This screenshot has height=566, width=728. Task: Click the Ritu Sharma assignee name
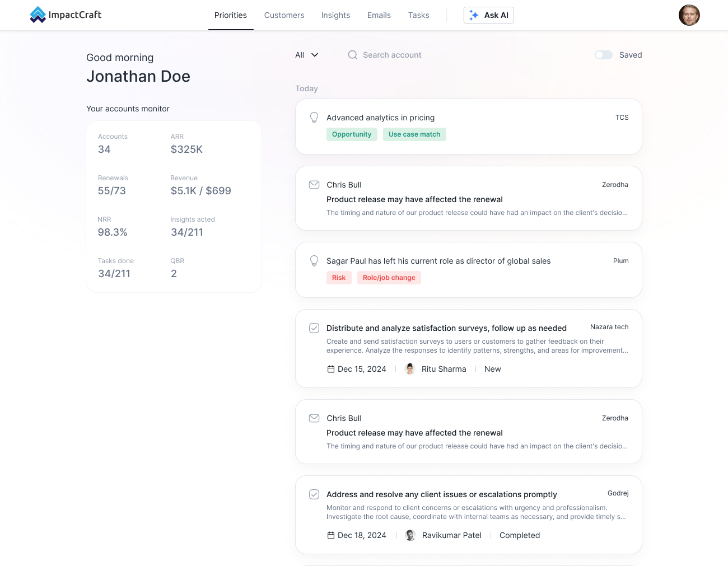tap(444, 369)
